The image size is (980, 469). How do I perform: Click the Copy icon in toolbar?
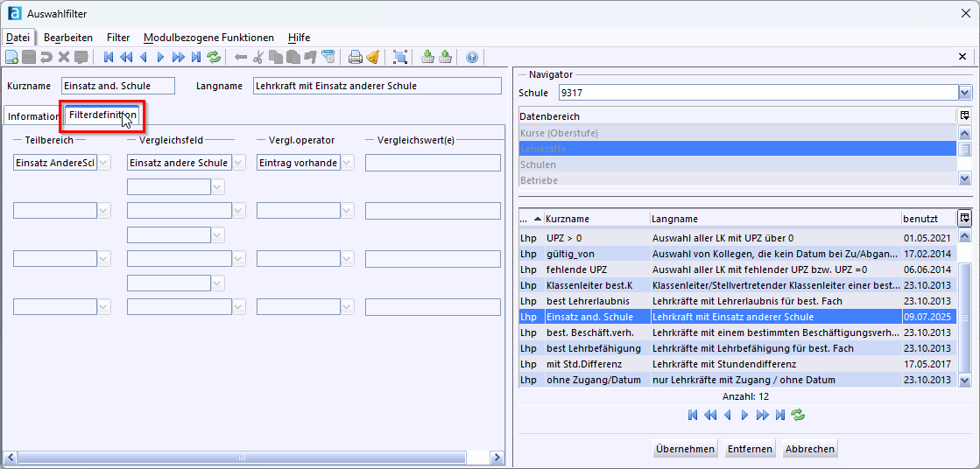click(276, 58)
